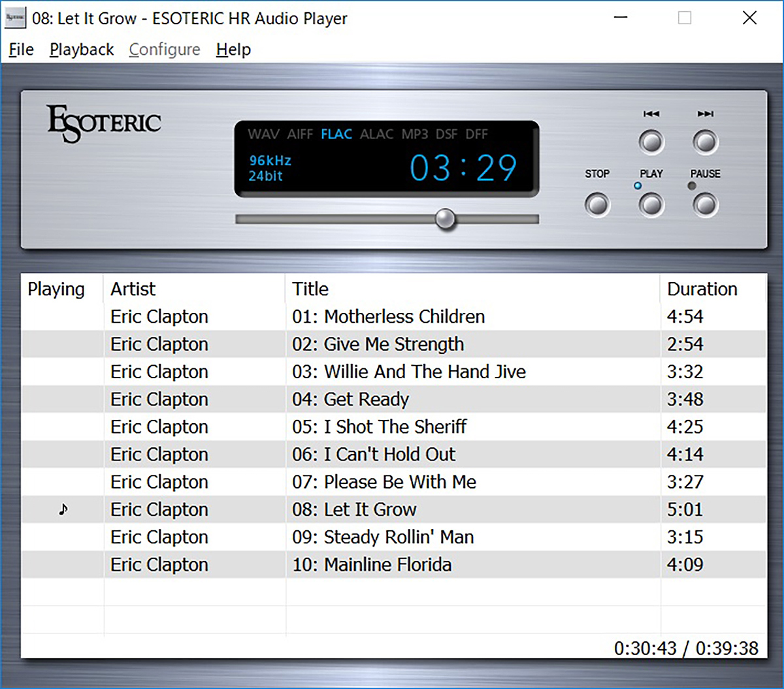The image size is (784, 689).
Task: Select track 08: Let It Grow
Action: click(x=394, y=509)
